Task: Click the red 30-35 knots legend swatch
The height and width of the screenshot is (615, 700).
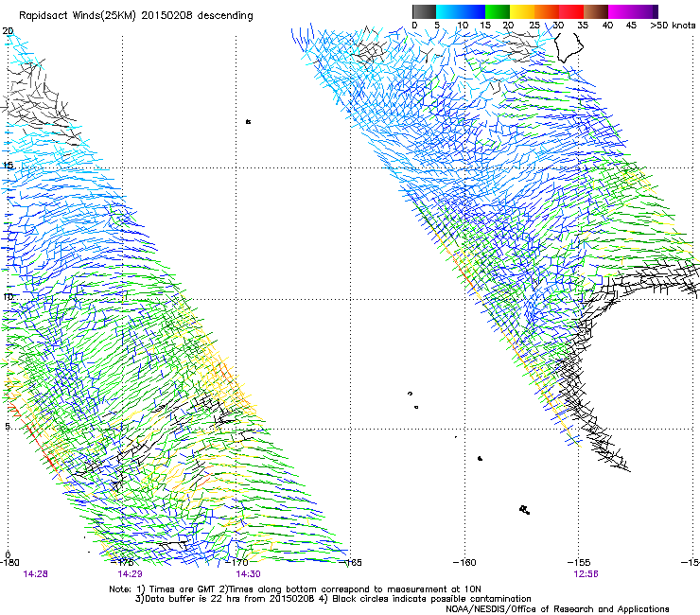Action: coord(571,11)
